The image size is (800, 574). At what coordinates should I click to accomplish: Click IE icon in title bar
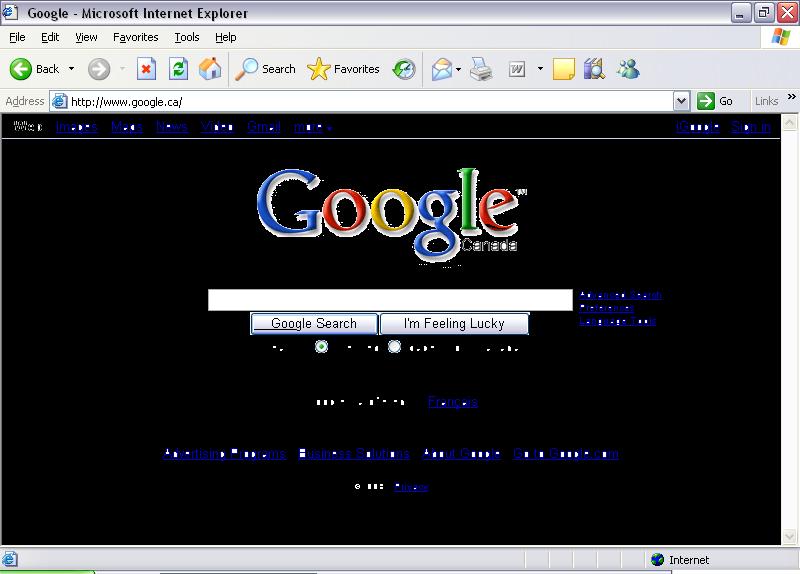10,12
